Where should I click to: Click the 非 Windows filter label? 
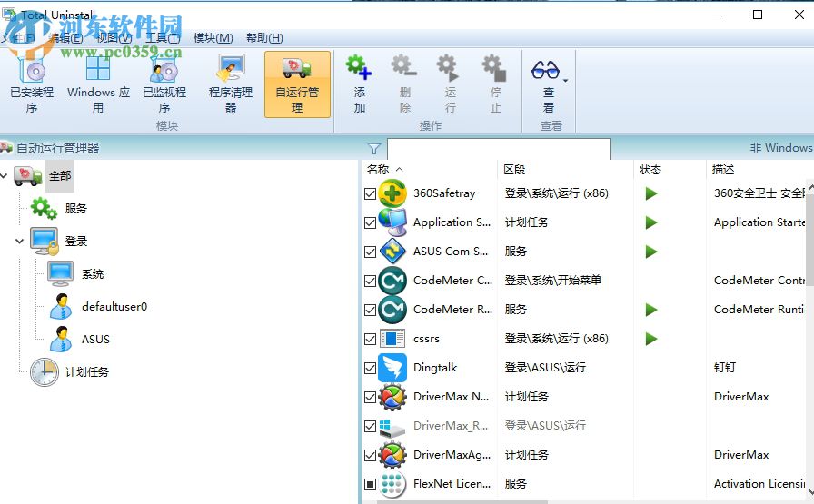(781, 148)
